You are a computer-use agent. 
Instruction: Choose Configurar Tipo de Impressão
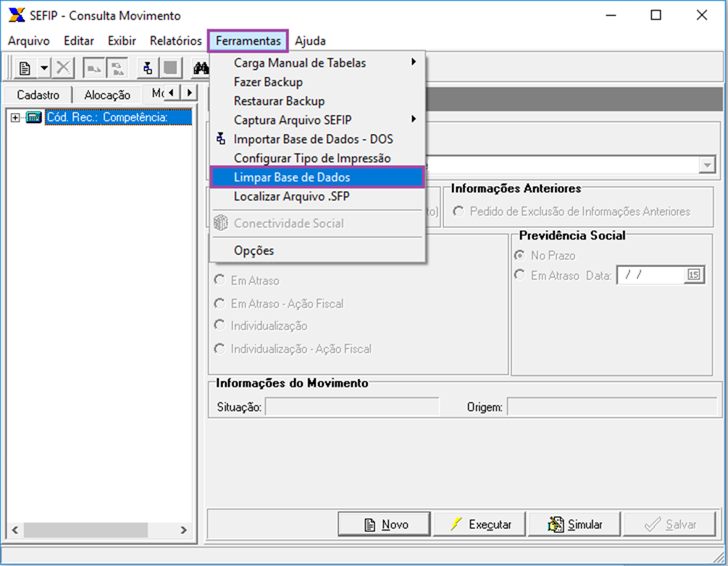click(317, 159)
